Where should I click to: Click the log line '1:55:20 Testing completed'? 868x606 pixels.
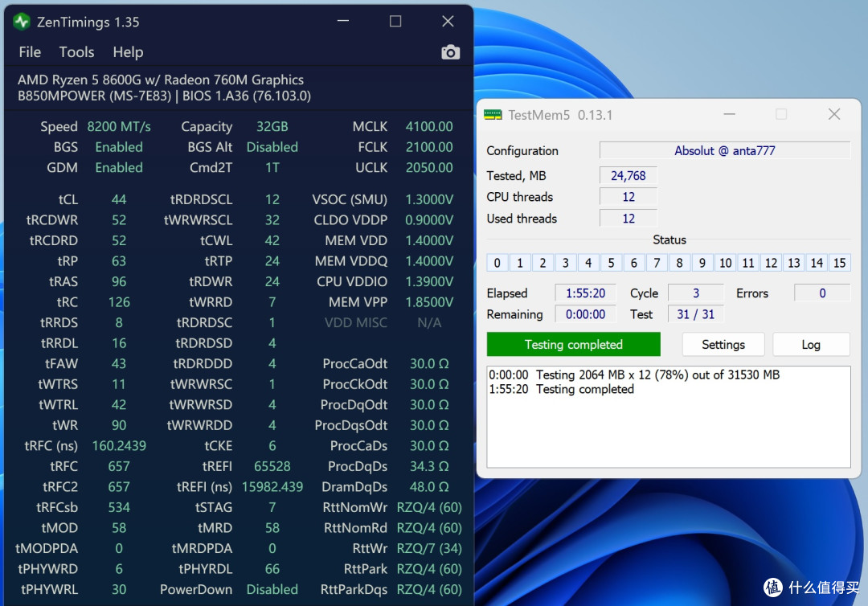coord(561,389)
